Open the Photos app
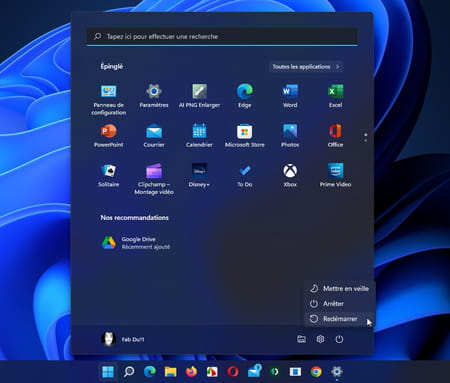Screen dimensions: 450x383 click(290, 136)
